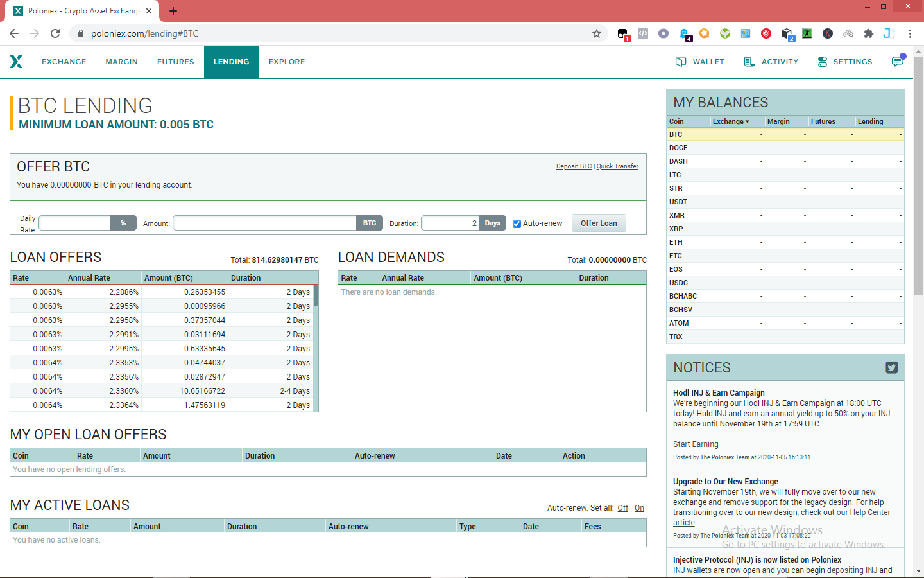Screen dimensions: 924x578
Task: Toggle the Auto-renew checkbox
Action: tap(517, 223)
